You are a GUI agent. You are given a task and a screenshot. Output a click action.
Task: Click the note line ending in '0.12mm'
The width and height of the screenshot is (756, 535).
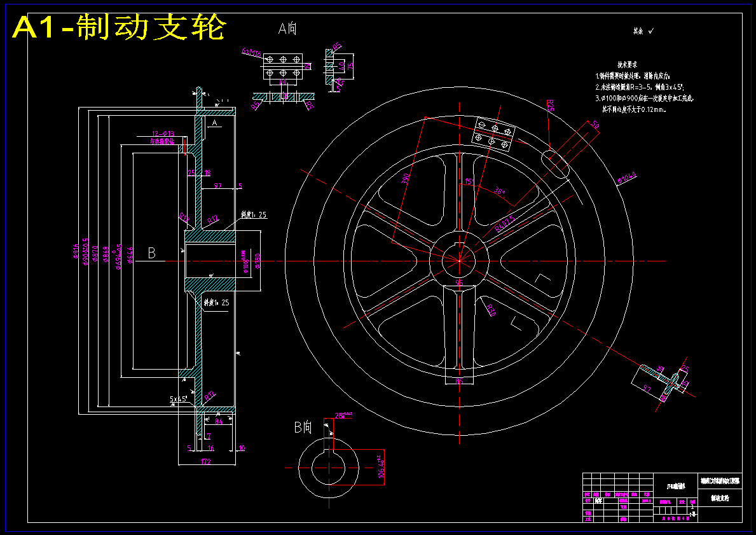coord(634,109)
